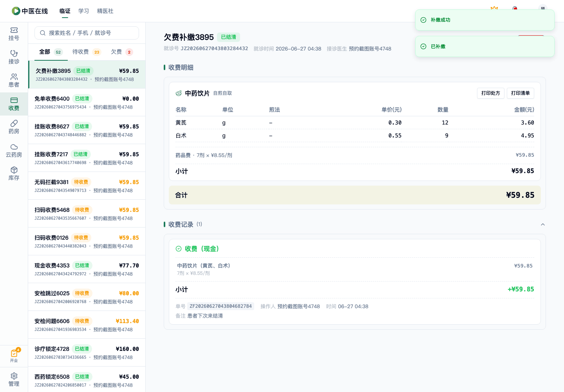The width and height of the screenshot is (564, 392).
Task: Select the 欠费 2 list tab
Action: pyautogui.click(x=122, y=52)
